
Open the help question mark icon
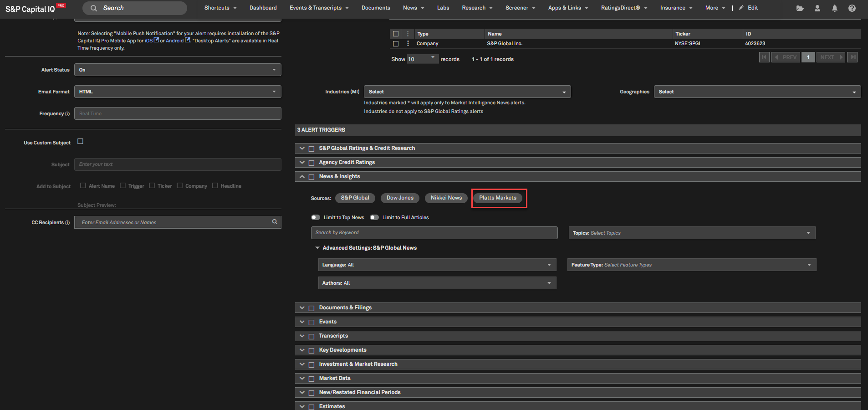(852, 8)
